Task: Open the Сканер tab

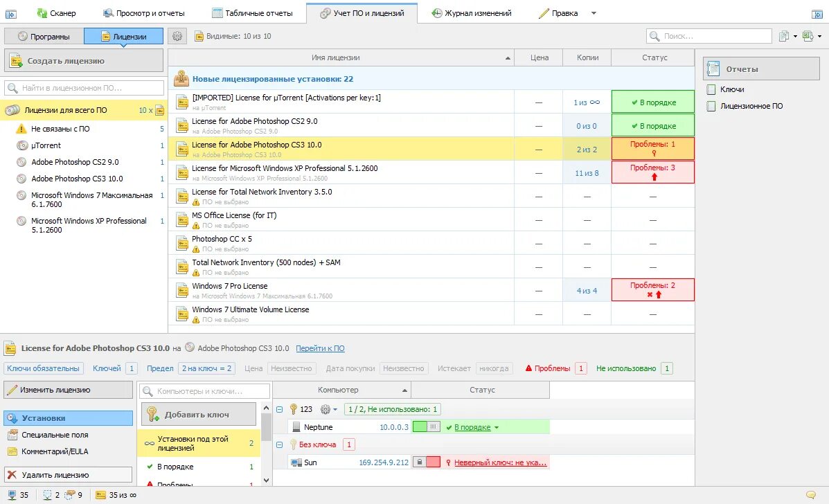Action: [x=56, y=13]
